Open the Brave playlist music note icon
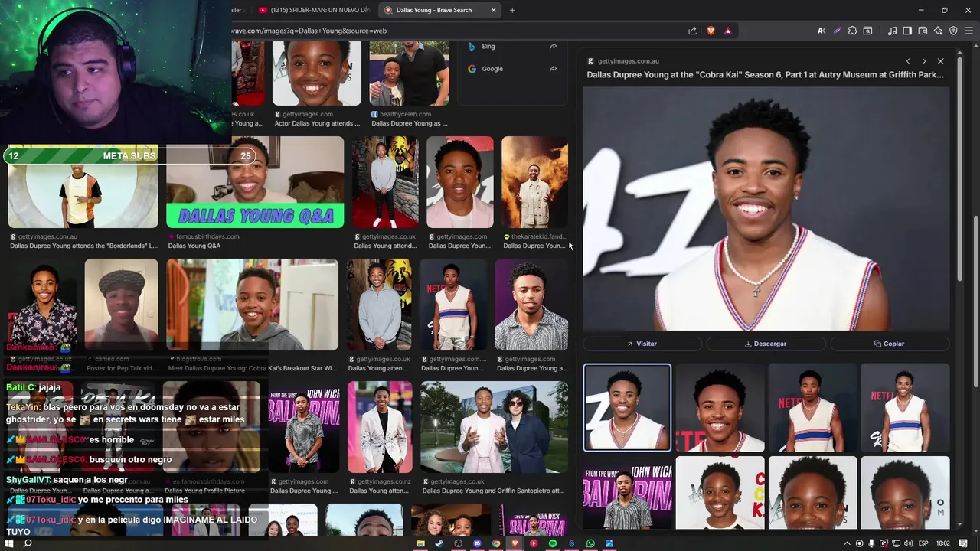This screenshot has width=980, height=551. [x=892, y=31]
